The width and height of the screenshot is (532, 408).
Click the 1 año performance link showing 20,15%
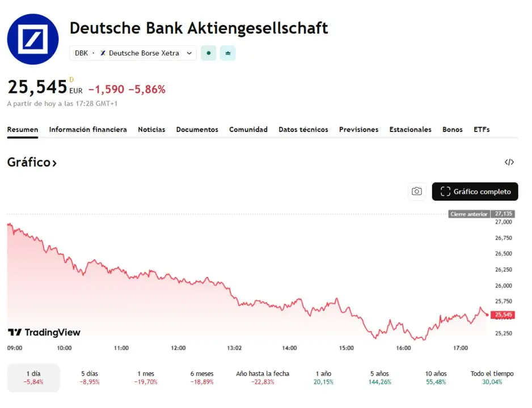[323, 377]
